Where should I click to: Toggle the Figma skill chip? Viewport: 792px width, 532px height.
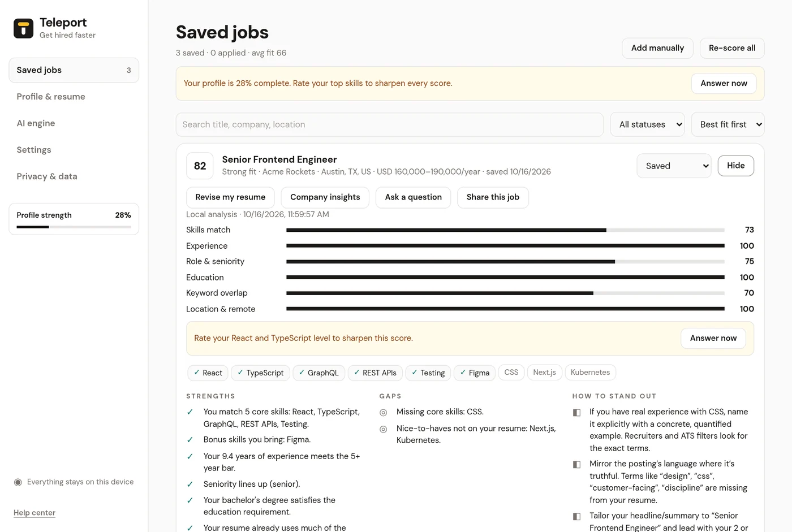click(475, 373)
